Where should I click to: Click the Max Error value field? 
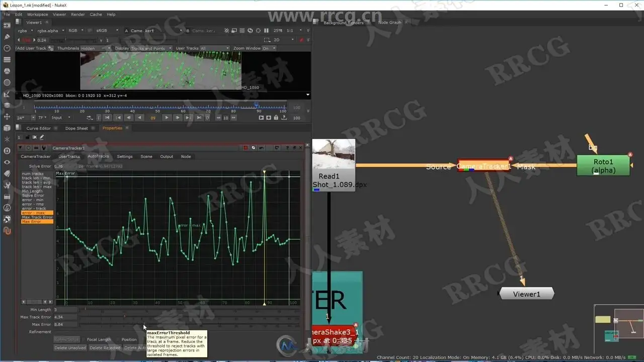coord(65,324)
